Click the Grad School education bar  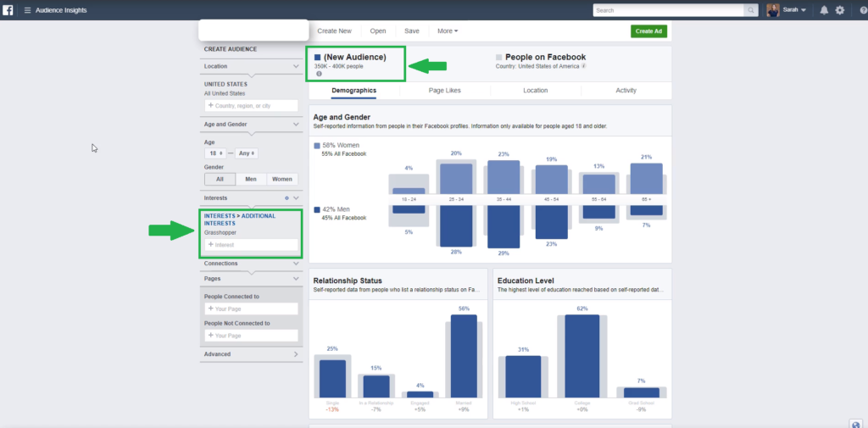pyautogui.click(x=642, y=392)
